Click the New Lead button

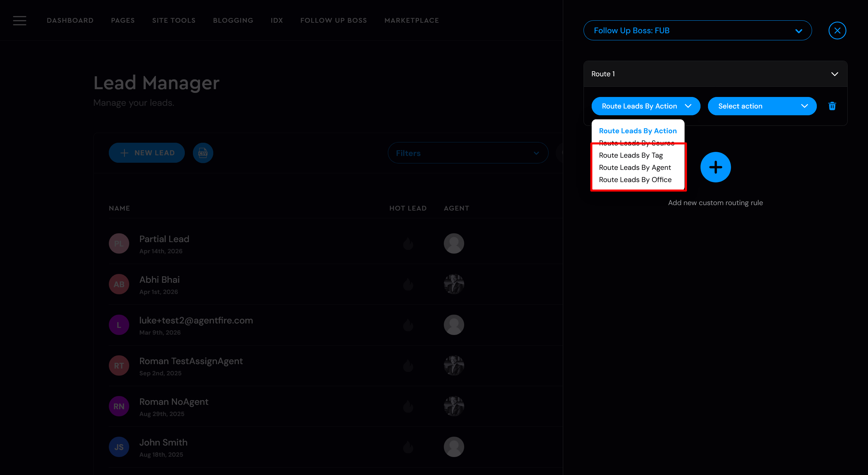146,153
